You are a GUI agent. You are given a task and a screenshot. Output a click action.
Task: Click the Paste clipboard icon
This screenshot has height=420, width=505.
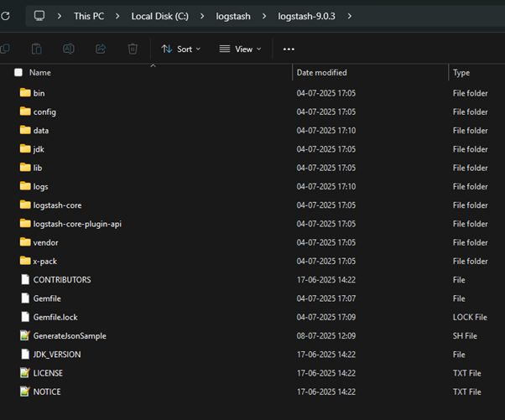pyautogui.click(x=37, y=49)
